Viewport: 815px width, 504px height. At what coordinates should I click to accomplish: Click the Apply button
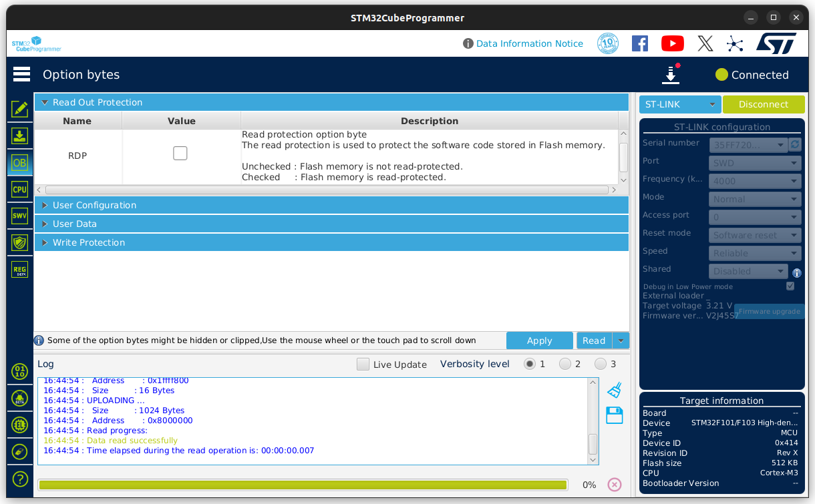(x=540, y=340)
